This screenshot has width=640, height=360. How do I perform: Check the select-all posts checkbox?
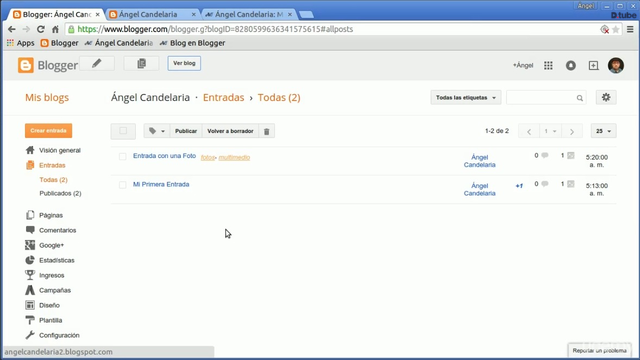click(x=123, y=131)
